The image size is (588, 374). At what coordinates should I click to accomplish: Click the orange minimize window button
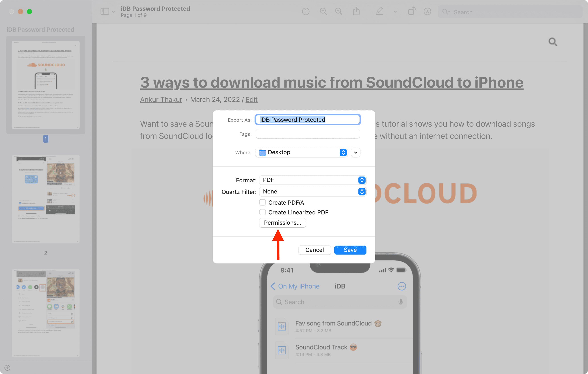click(x=20, y=11)
